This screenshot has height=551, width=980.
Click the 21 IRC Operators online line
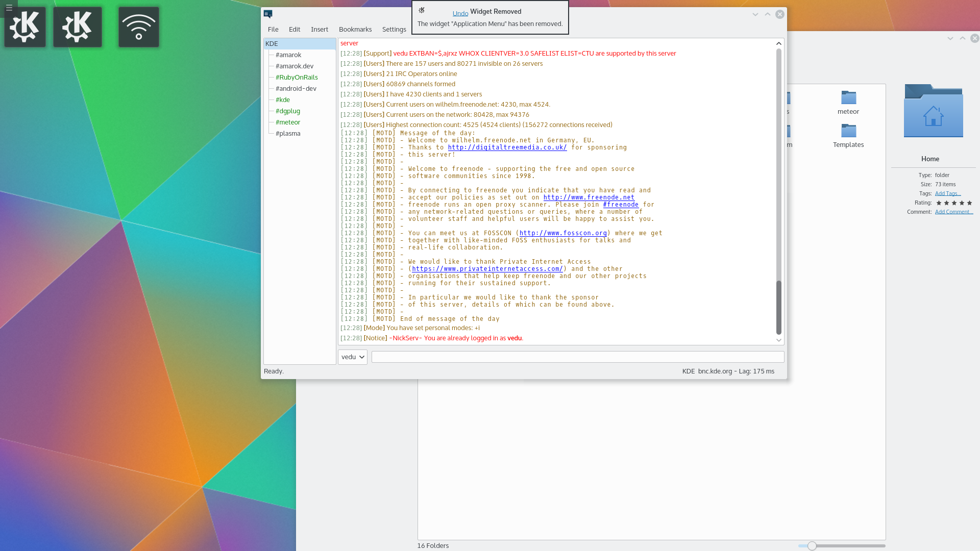click(x=399, y=74)
